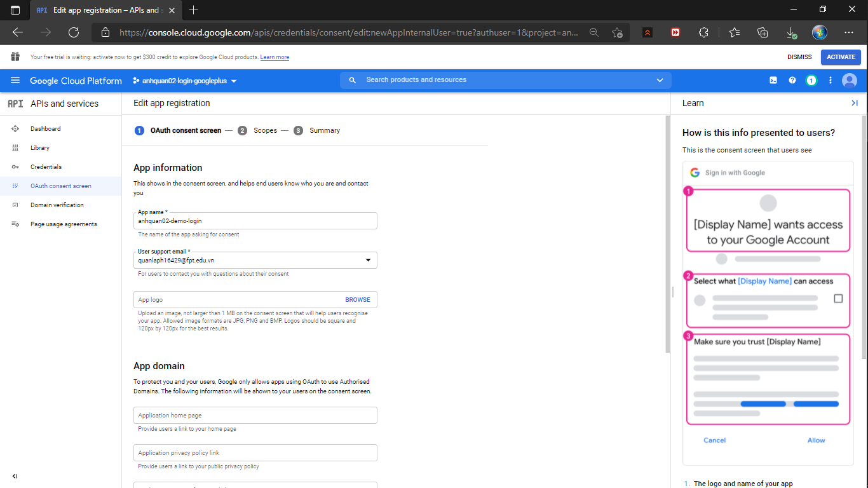Click the site lock icon in address bar
Viewport: 868px width, 488px height.
tap(105, 32)
